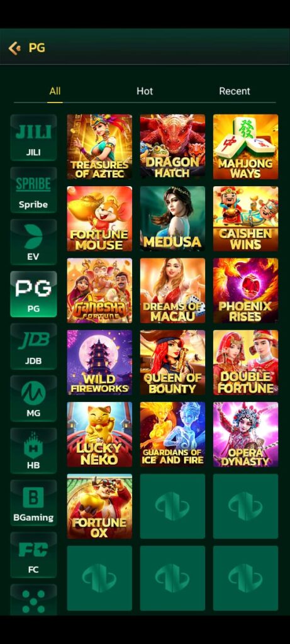Switch to the Hot tab
290x644 pixels.
145,91
